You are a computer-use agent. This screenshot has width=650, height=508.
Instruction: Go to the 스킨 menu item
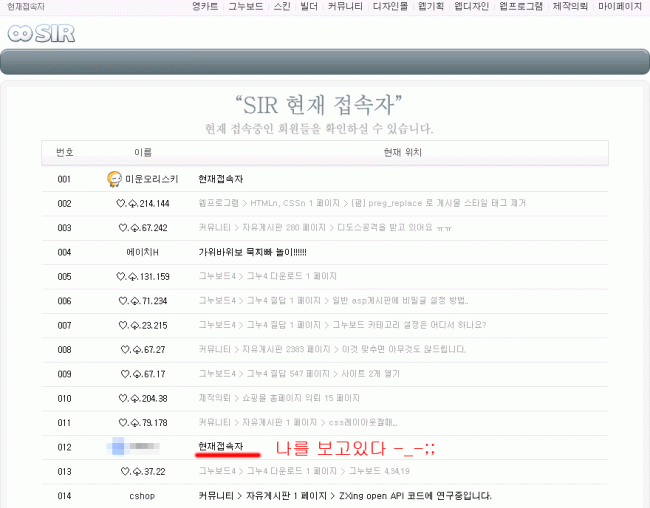282,7
